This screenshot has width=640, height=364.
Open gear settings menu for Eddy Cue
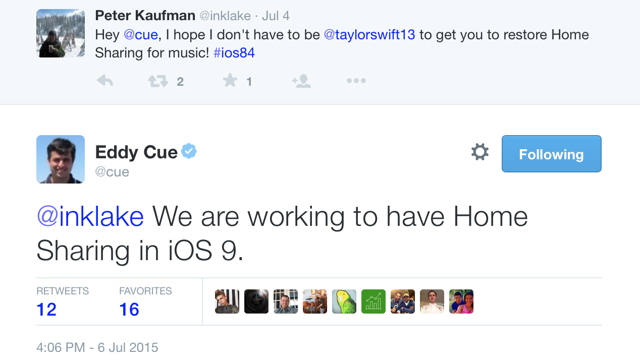coord(479,152)
